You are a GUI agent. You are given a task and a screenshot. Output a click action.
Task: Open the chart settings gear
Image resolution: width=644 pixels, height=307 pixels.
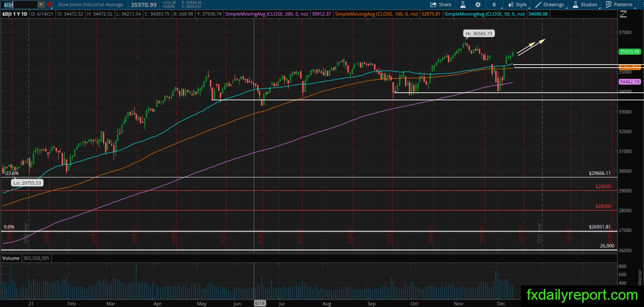click(x=478, y=4)
